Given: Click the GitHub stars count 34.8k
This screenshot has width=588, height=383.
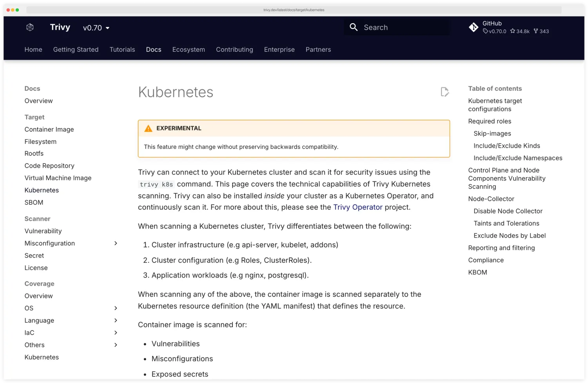Looking at the screenshot, I should click(x=520, y=31).
